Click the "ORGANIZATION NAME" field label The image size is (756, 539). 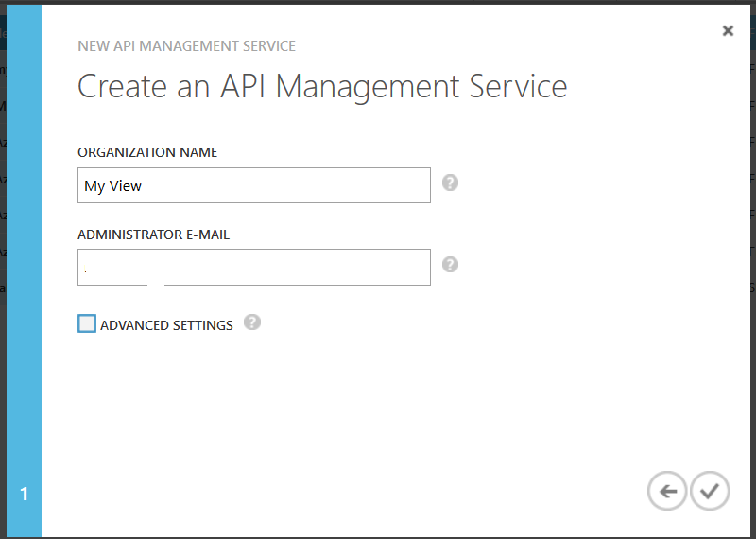[147, 152]
